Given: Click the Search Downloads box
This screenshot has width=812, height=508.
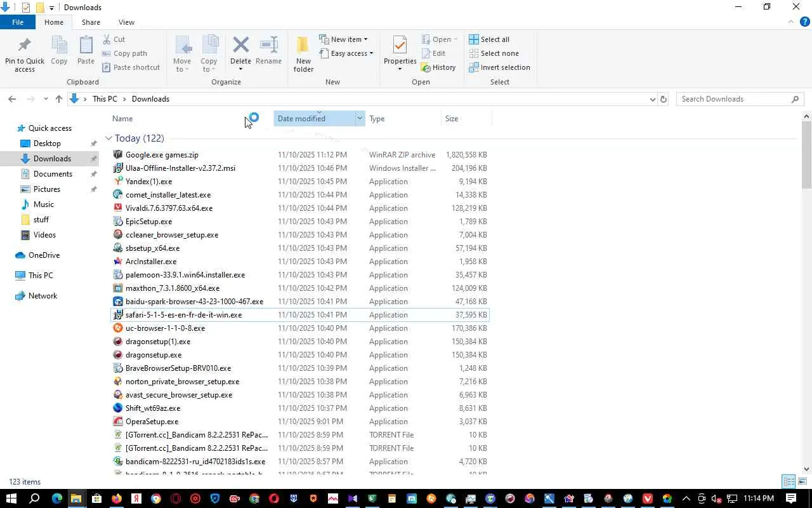Looking at the screenshot, I should click(740, 99).
